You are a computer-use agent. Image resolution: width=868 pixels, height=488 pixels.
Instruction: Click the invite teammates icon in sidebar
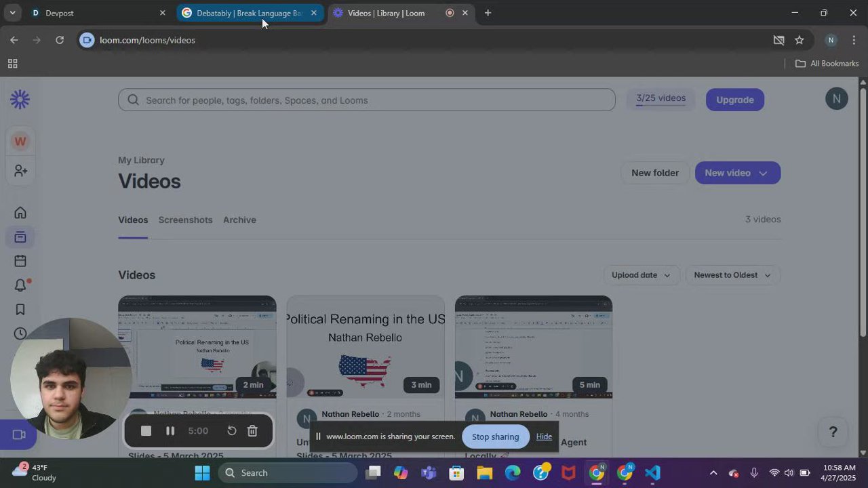20,171
